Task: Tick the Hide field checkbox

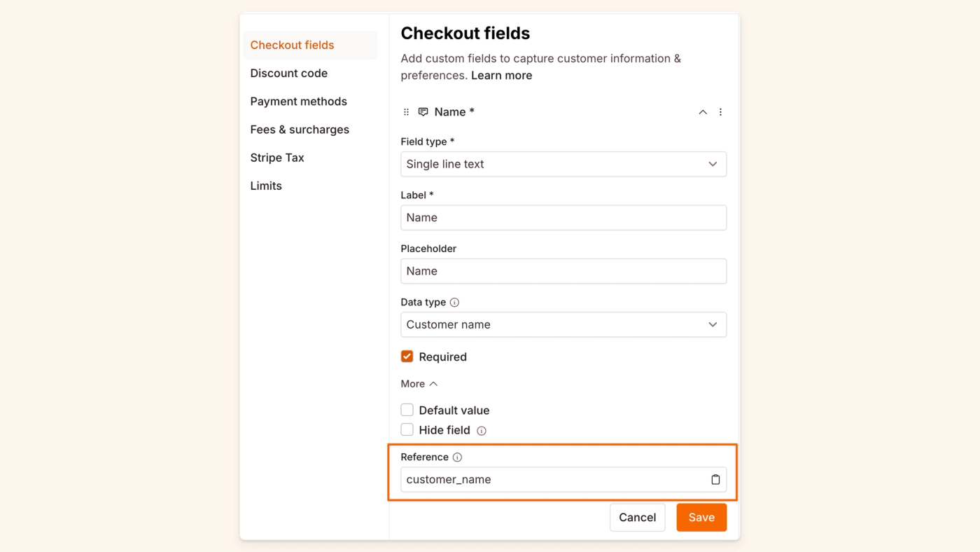Action: pyautogui.click(x=407, y=429)
